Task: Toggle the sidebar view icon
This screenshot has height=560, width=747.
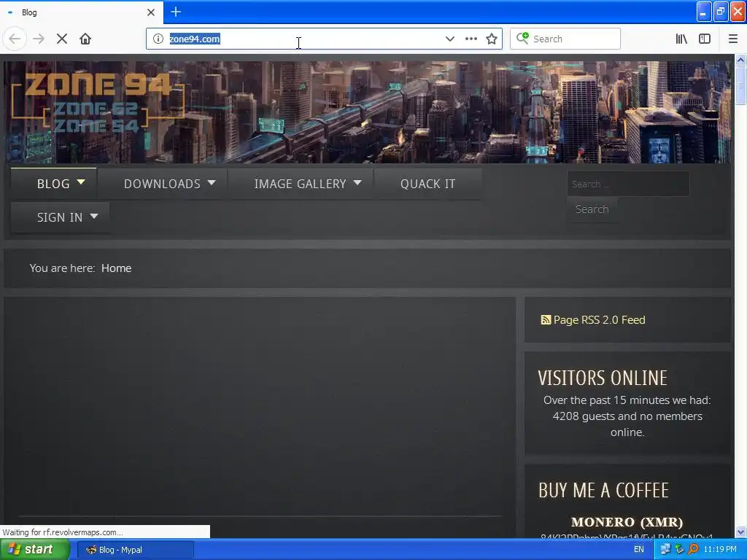Action: 705,39
